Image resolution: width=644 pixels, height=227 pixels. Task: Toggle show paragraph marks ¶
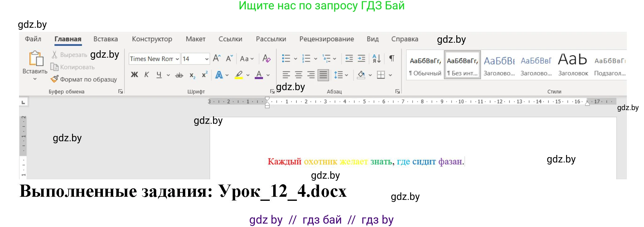(392, 58)
